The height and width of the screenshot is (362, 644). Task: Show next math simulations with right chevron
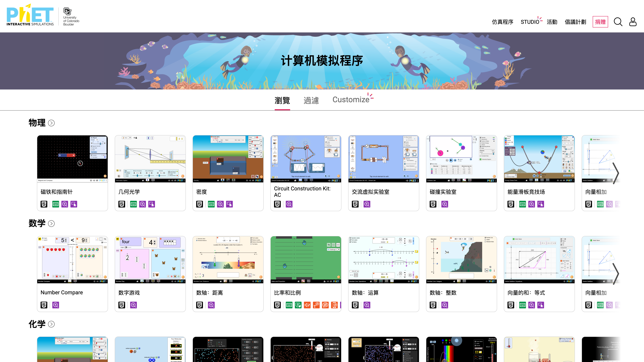point(616,274)
